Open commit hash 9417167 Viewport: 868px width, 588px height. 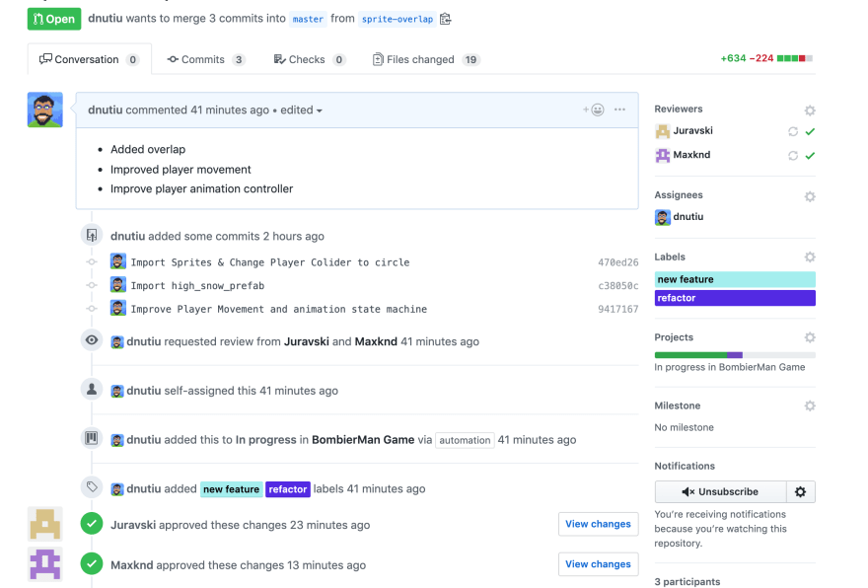coord(617,309)
